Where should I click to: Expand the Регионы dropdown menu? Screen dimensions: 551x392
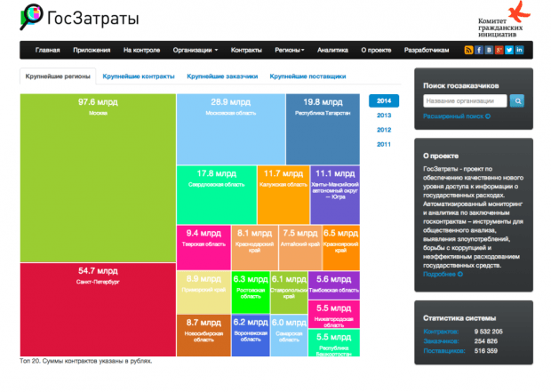[x=289, y=50]
